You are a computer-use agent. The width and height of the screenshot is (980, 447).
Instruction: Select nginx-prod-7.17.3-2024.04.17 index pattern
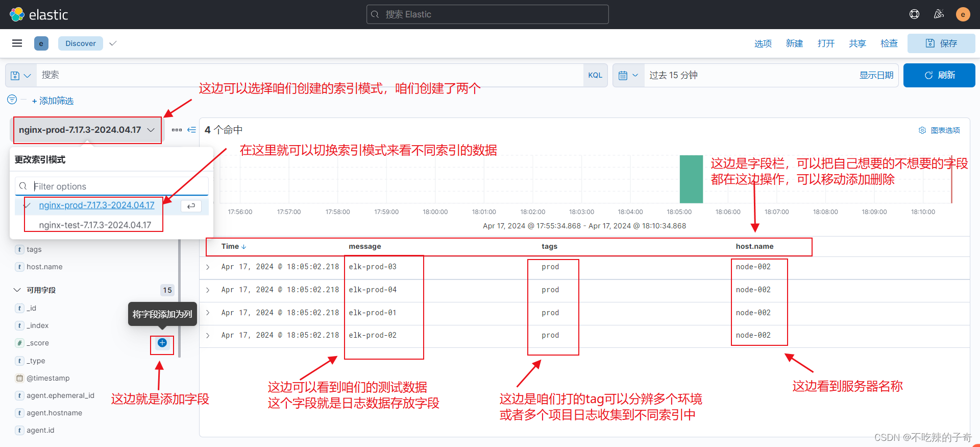(96, 205)
